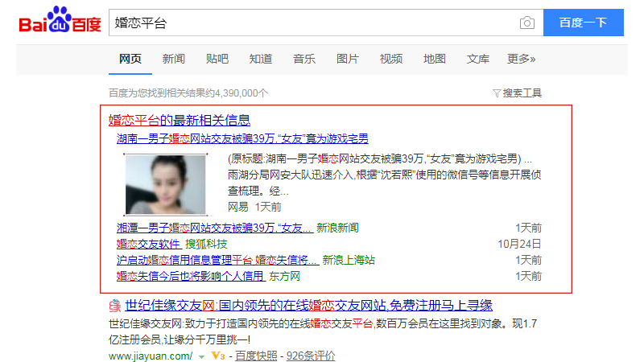
Task: Click the 新浪新闻 source label
Action: [337, 228]
